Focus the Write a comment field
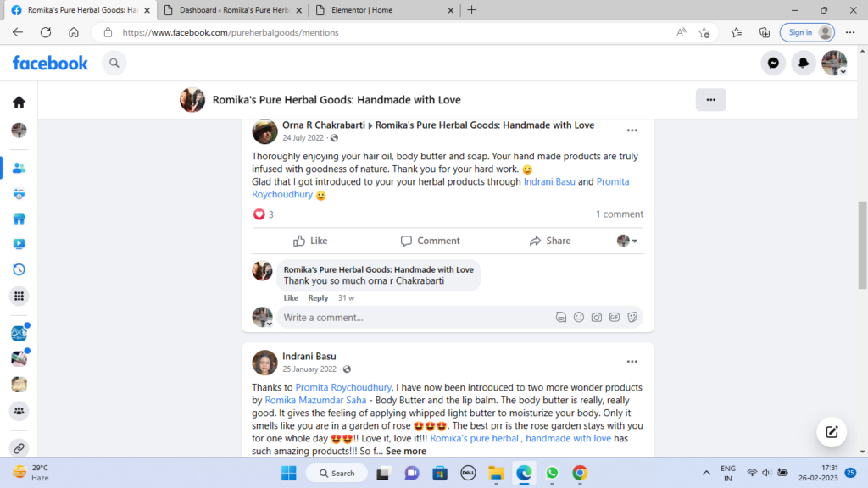This screenshot has height=488, width=868. [x=415, y=318]
